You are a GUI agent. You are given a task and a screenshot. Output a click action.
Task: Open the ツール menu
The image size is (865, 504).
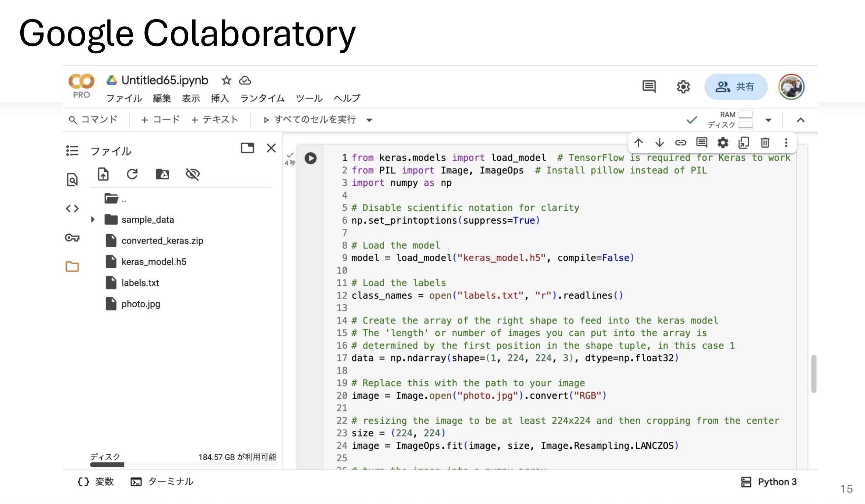pyautogui.click(x=309, y=98)
